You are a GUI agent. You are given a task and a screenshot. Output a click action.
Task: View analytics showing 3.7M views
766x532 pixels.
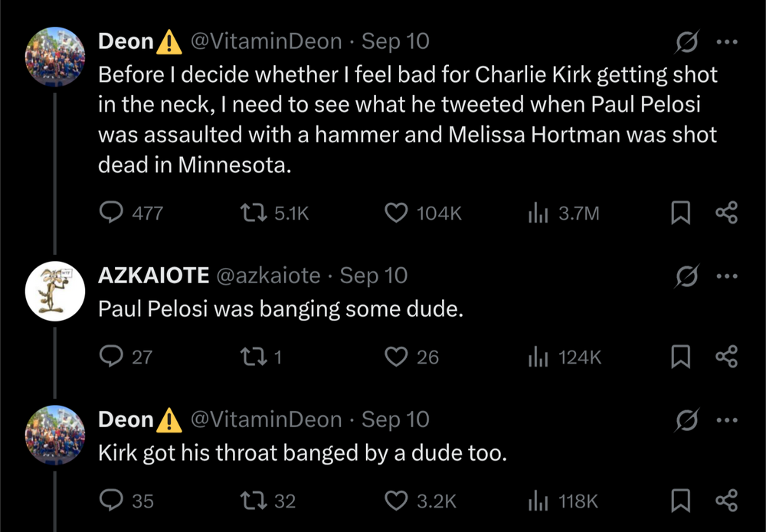[539, 212]
